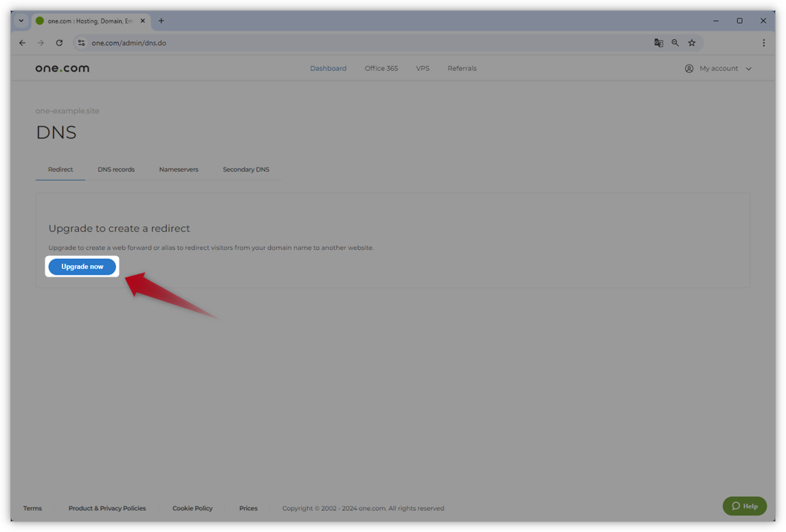Select Dashboard in the navigation menu

pyautogui.click(x=328, y=68)
